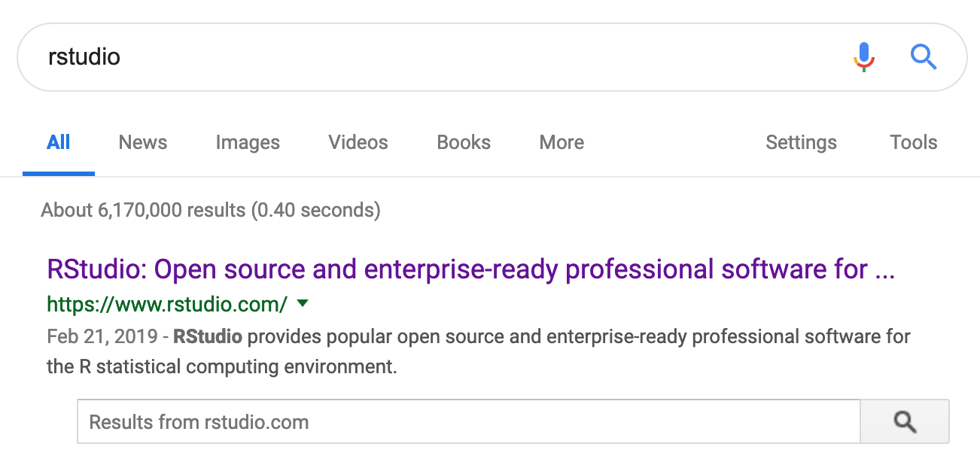Open the RStudio result title link
The image size is (980, 465).
pyautogui.click(x=470, y=269)
